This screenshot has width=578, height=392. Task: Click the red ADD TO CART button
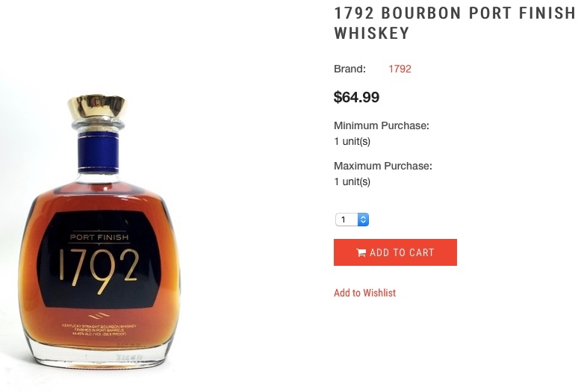[395, 252]
